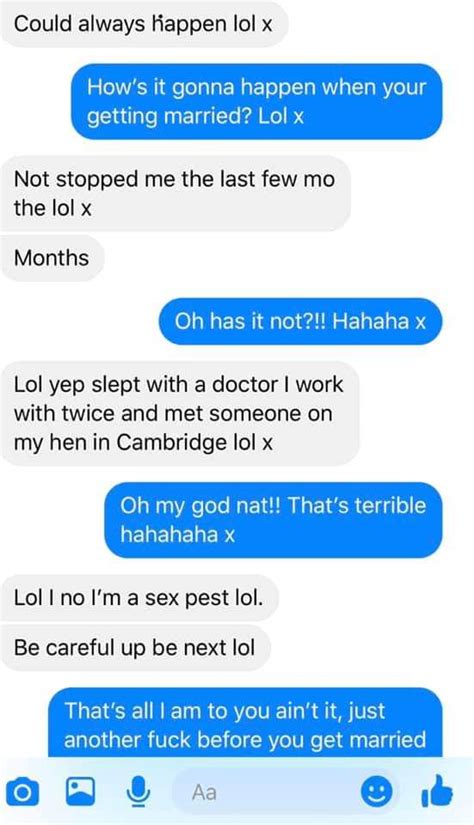Viewport: 474px width, 825px height.
Task: Tap the 'Oh my god nat!!' blue bubble
Action: [274, 520]
